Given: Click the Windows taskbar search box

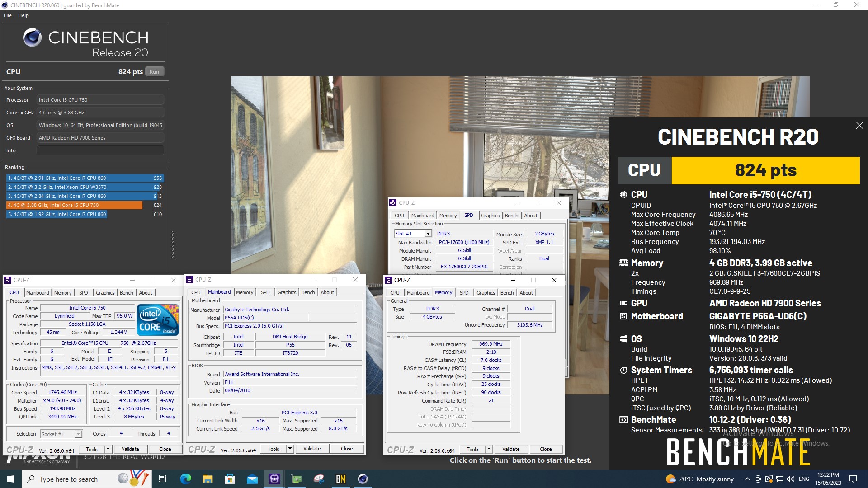Looking at the screenshot, I should 87,479.
